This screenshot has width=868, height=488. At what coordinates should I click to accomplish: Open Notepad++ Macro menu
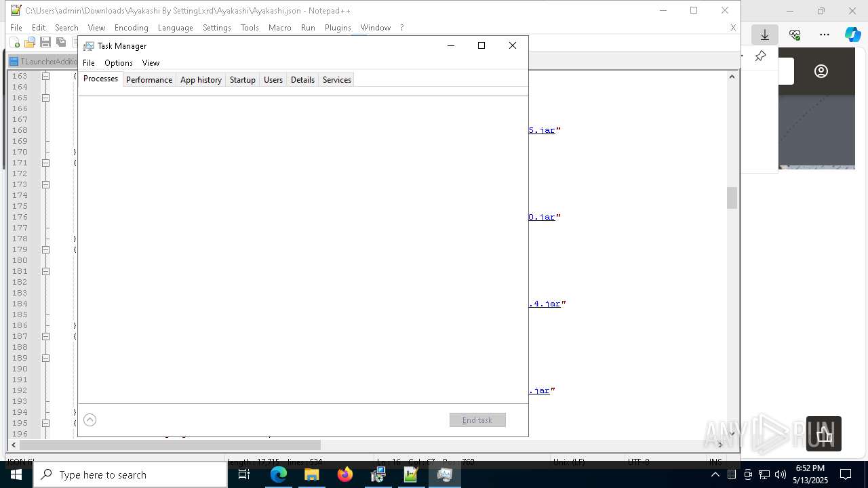point(280,28)
